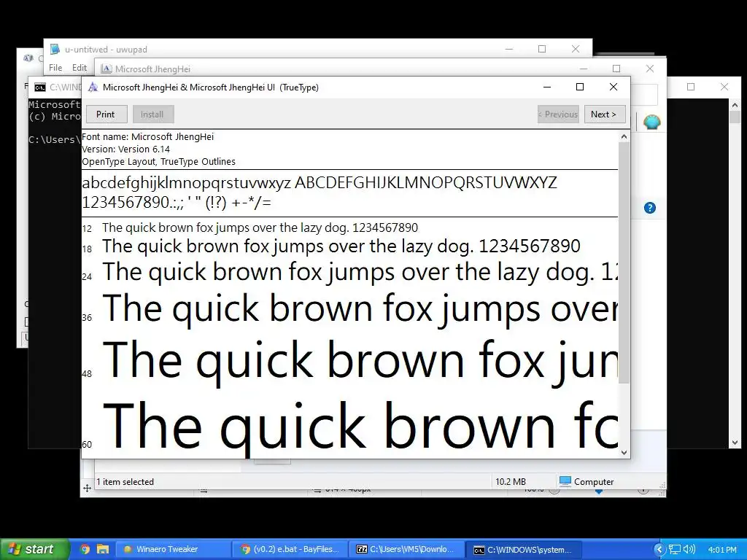This screenshot has width=747, height=560.
Task: Click the Start button on taskbar
Action: tap(34, 549)
